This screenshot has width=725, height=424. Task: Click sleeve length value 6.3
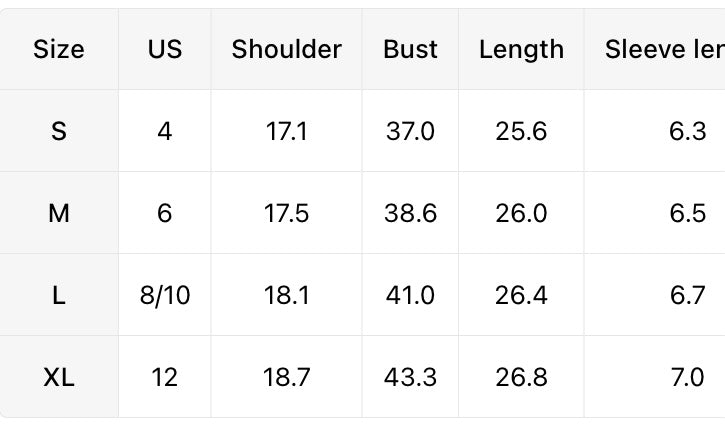[x=687, y=131]
